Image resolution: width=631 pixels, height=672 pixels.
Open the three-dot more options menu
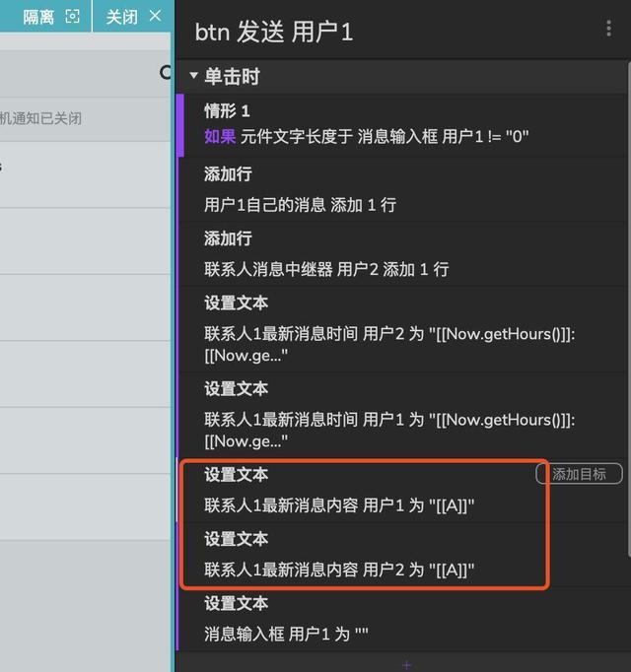coord(608,29)
